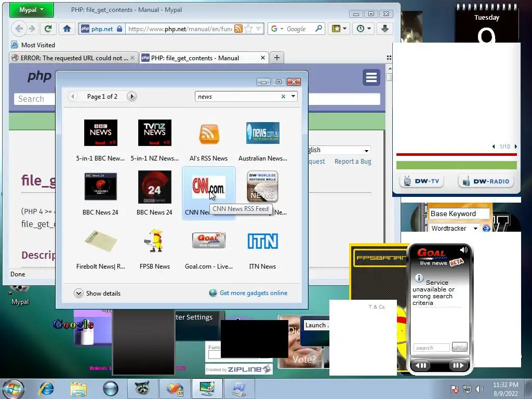Close the PHP file_get_contents tab
Screen dimensions: 532x399
click(x=262, y=58)
